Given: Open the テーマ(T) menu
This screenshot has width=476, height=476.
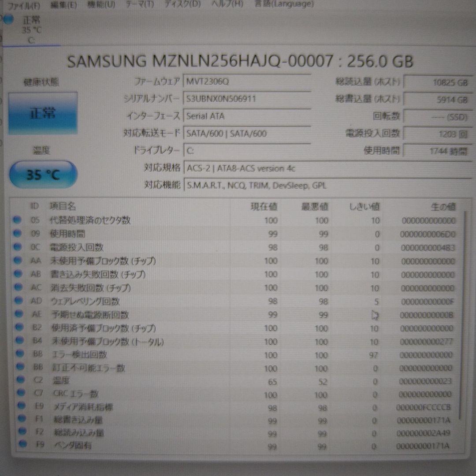Looking at the screenshot, I should (139, 4).
